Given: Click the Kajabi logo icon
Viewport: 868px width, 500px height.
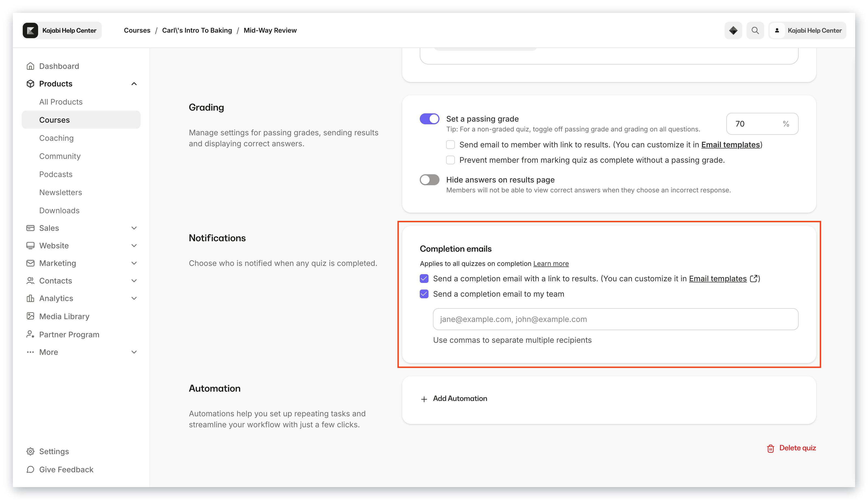Looking at the screenshot, I should click(30, 30).
